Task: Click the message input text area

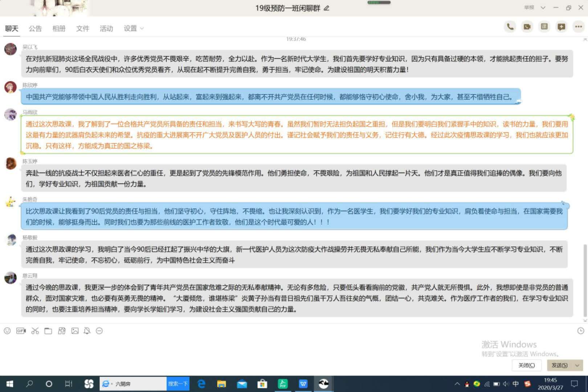Action: click(x=254, y=348)
